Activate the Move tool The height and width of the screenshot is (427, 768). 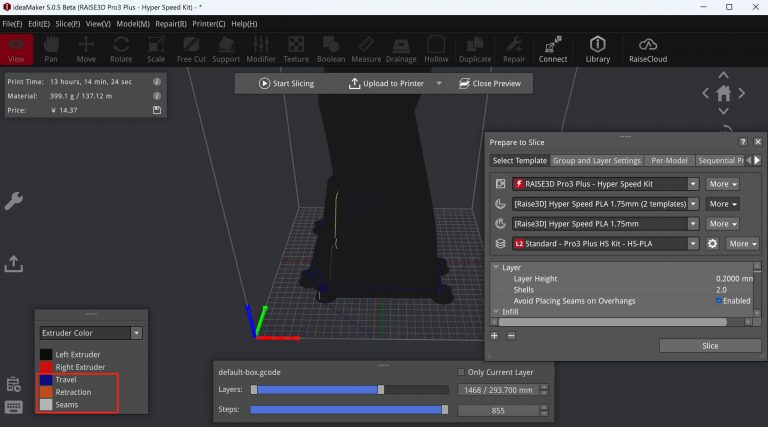[x=86, y=49]
